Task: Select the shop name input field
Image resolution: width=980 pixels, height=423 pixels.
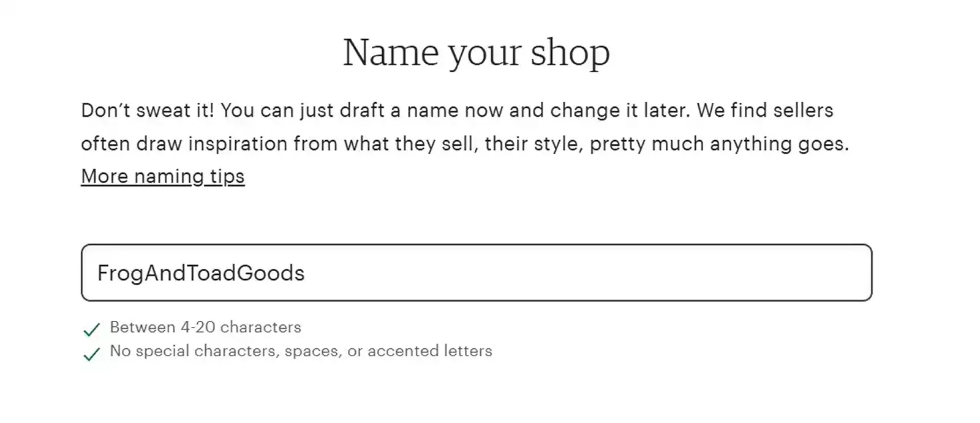Action: pyautogui.click(x=477, y=273)
